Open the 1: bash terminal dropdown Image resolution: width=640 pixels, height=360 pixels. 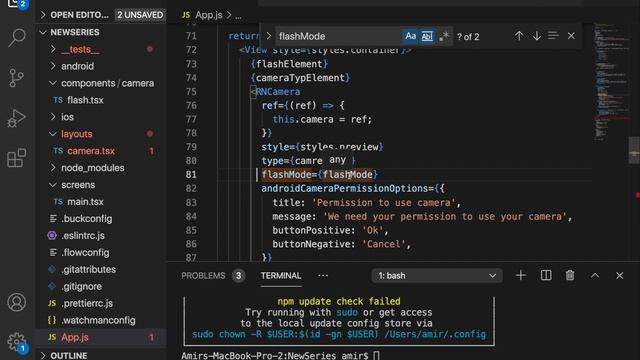tap(437, 276)
